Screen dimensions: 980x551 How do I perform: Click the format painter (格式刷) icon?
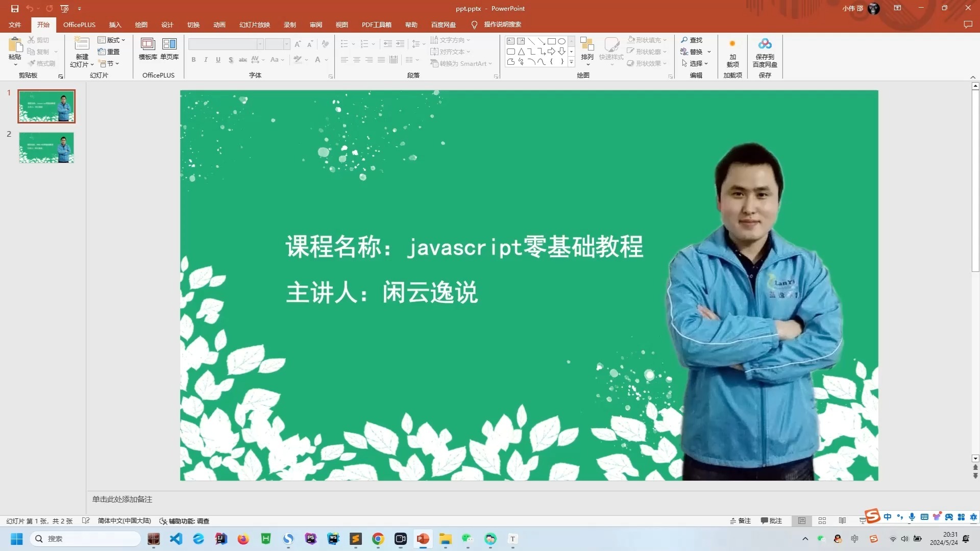41,63
